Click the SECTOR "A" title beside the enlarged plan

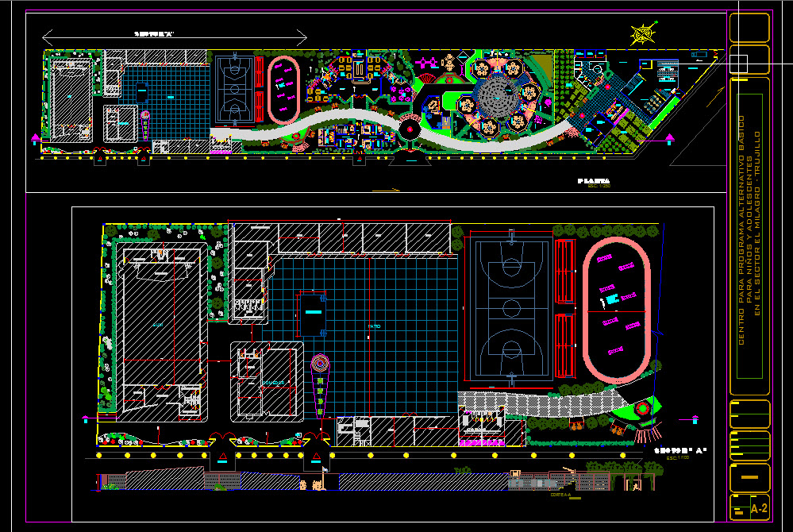[x=680, y=450]
